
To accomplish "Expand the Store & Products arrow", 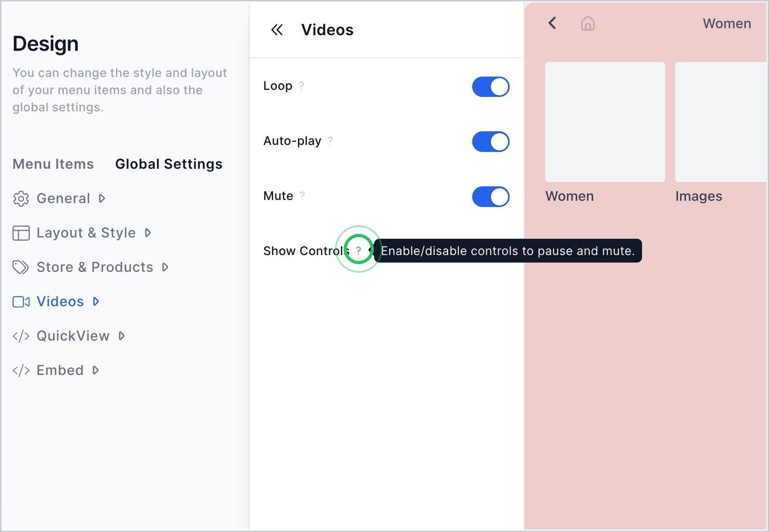I will (x=165, y=267).
